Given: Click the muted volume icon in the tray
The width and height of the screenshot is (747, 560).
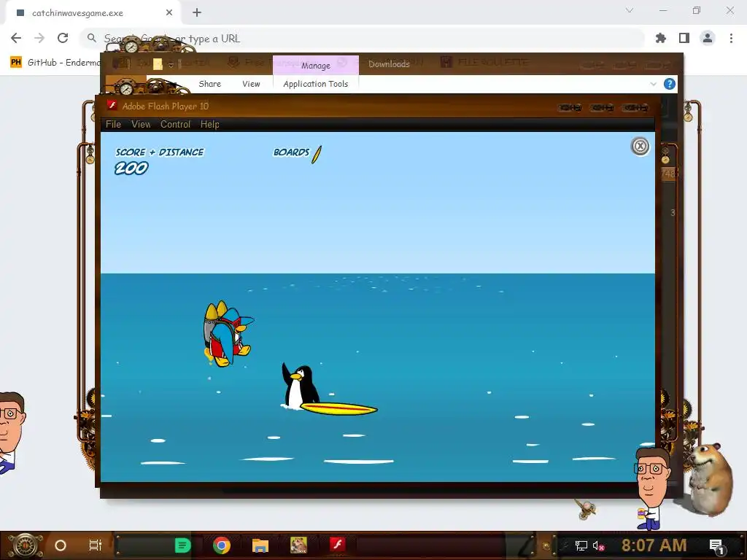Looking at the screenshot, I should (x=598, y=545).
